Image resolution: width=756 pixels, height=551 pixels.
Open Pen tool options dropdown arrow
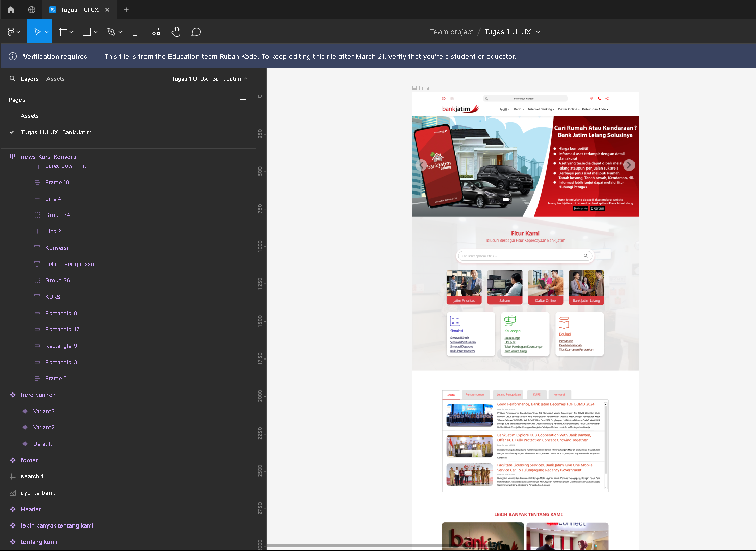pyautogui.click(x=120, y=32)
